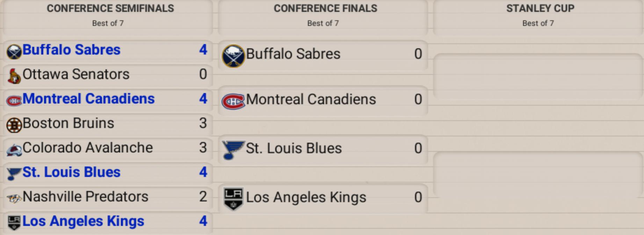
Task: Select bold St. Louis Blues semifinal winner
Action: click(x=71, y=172)
